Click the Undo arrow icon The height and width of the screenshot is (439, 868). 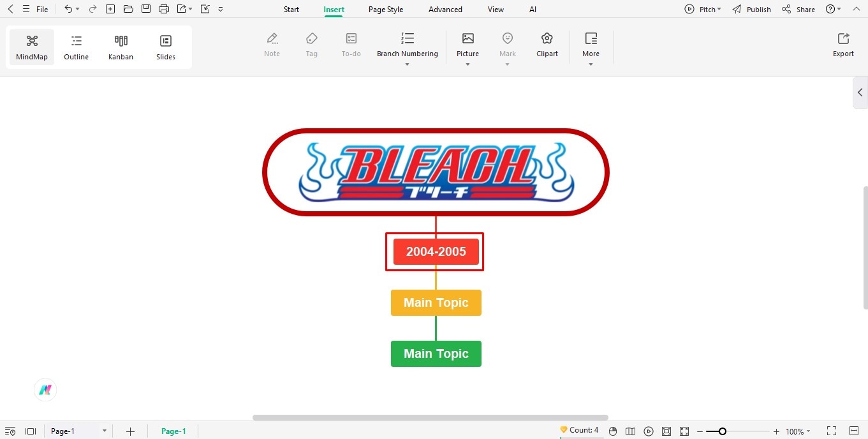click(x=68, y=9)
